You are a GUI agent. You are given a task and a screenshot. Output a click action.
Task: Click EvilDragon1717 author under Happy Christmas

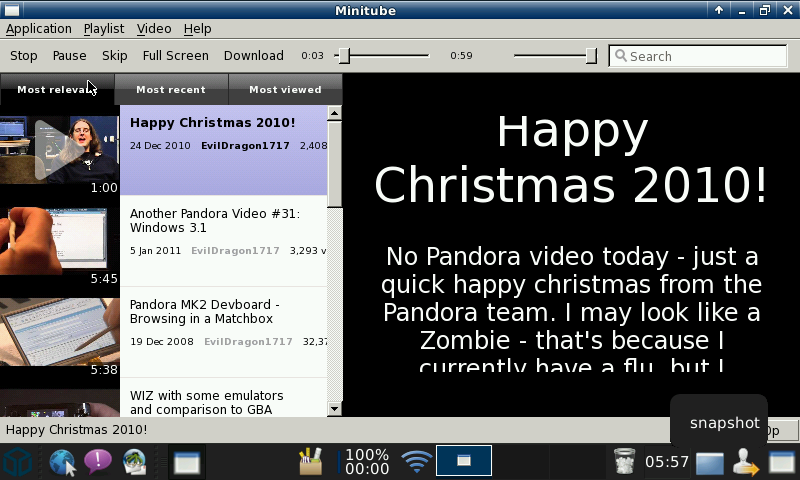tap(245, 145)
